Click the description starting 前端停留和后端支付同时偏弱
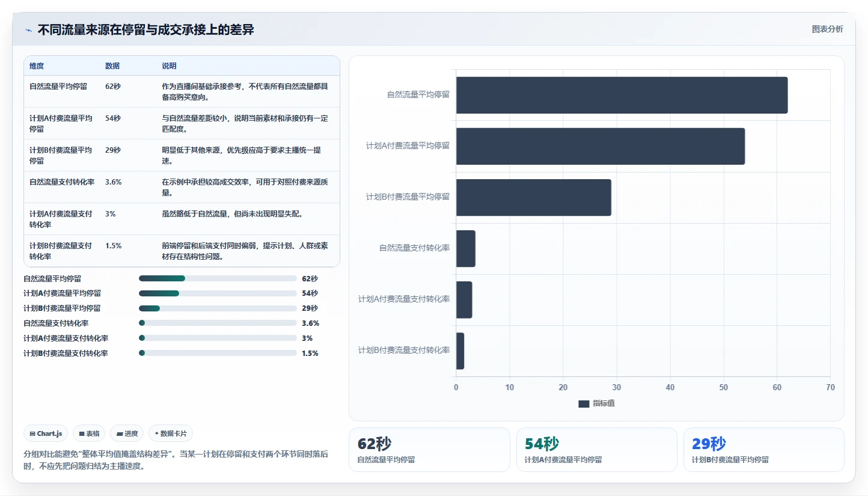 pyautogui.click(x=245, y=251)
